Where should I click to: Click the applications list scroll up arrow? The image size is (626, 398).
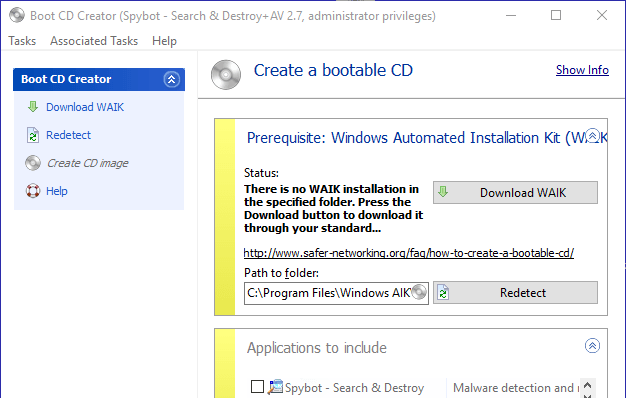pyautogui.click(x=587, y=385)
